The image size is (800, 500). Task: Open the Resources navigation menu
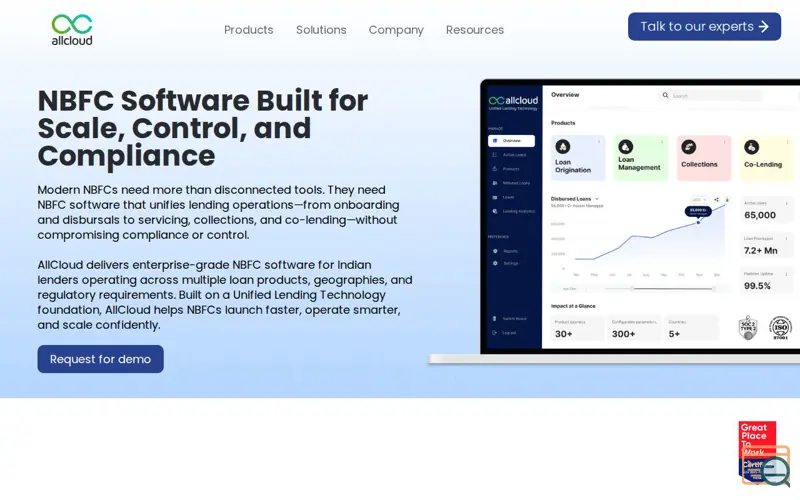coord(474,30)
